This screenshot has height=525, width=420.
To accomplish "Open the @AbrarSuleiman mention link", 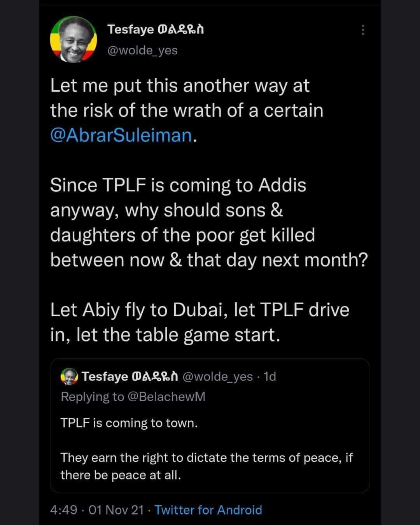I will [121, 135].
